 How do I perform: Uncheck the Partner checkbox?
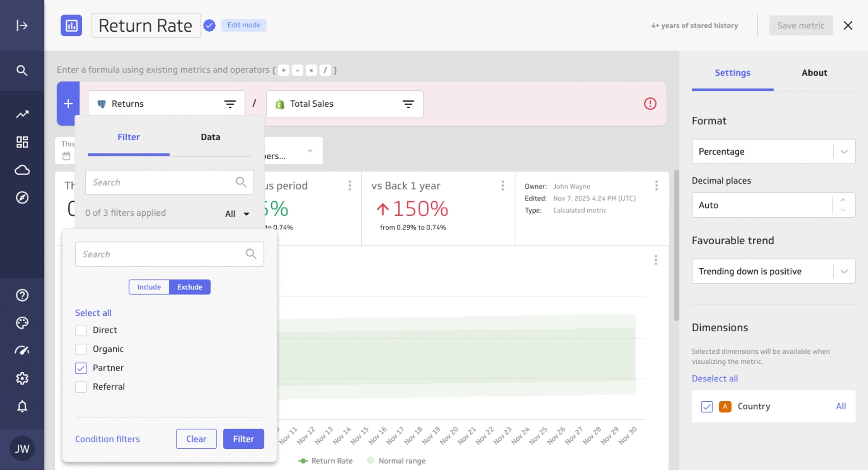point(81,368)
